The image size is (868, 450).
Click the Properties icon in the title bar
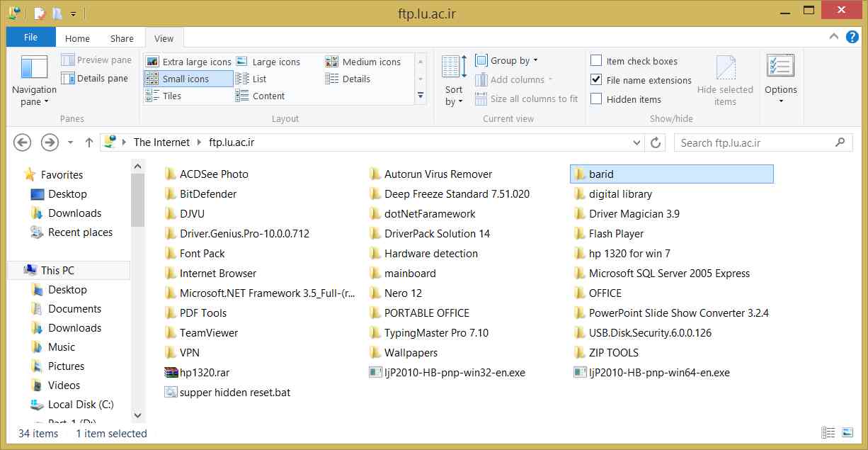pyautogui.click(x=40, y=13)
